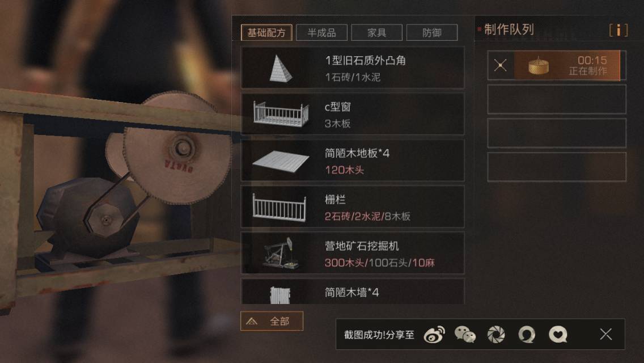Switch to the 家具 tab

click(376, 32)
